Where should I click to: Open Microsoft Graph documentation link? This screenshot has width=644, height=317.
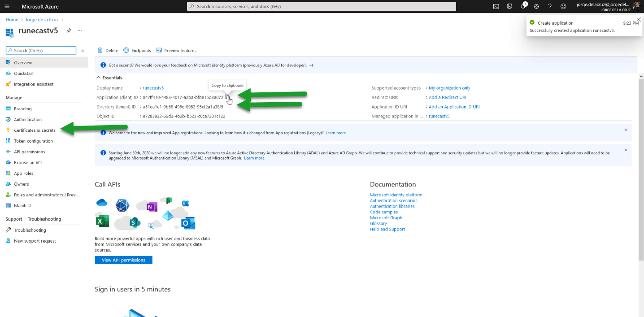pos(386,218)
